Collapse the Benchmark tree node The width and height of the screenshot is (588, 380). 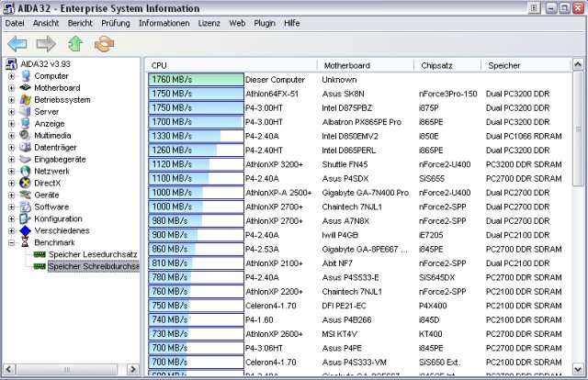pyautogui.click(x=12, y=242)
